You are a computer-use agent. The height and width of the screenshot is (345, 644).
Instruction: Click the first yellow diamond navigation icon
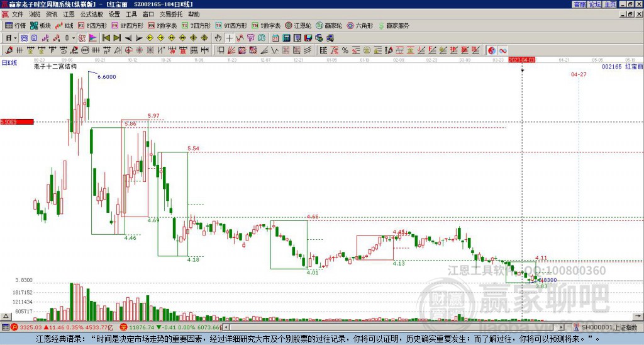tap(150, 38)
